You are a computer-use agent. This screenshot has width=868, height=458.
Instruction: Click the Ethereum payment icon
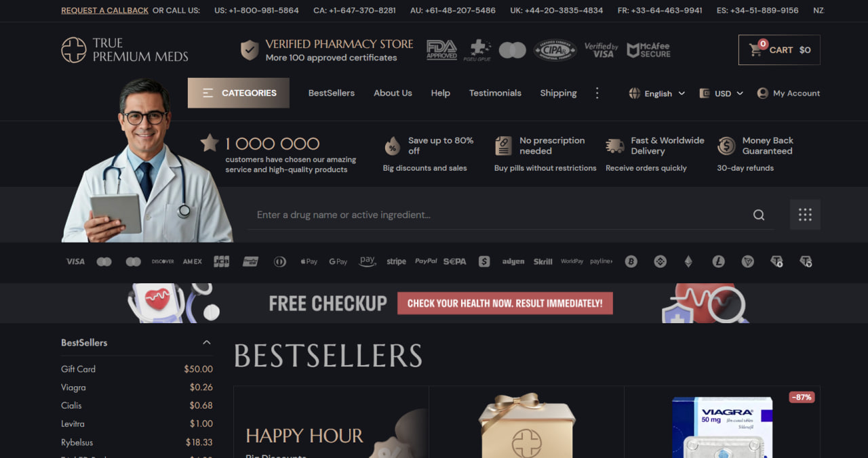[x=688, y=262]
